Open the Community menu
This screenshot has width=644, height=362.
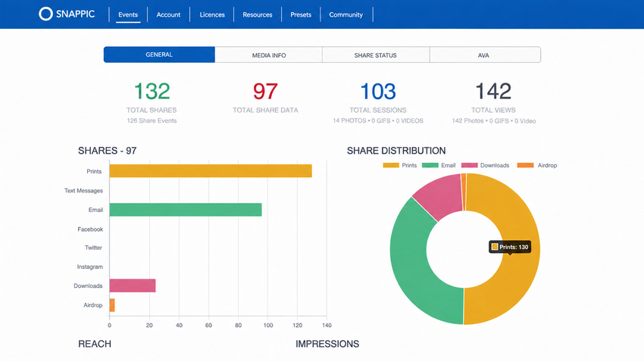pos(345,15)
